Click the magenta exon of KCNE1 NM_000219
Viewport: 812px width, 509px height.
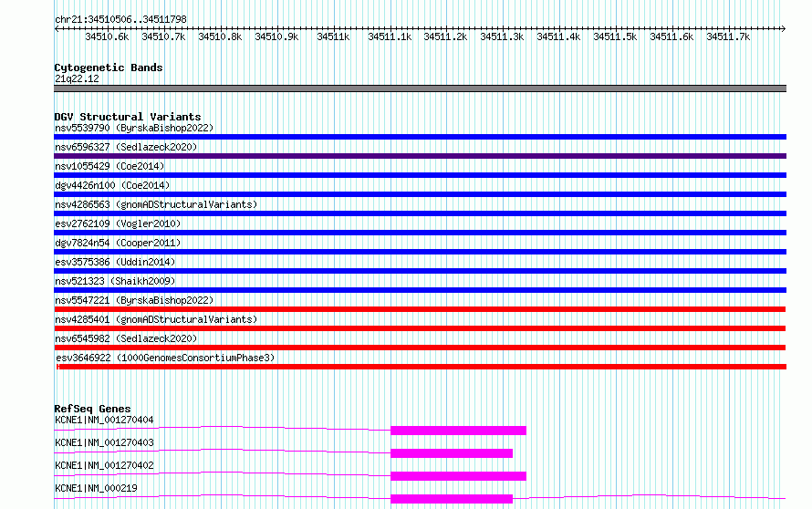(x=452, y=499)
